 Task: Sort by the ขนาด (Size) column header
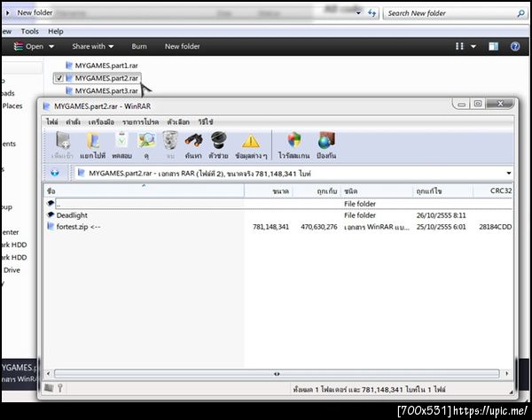pyautogui.click(x=268, y=191)
